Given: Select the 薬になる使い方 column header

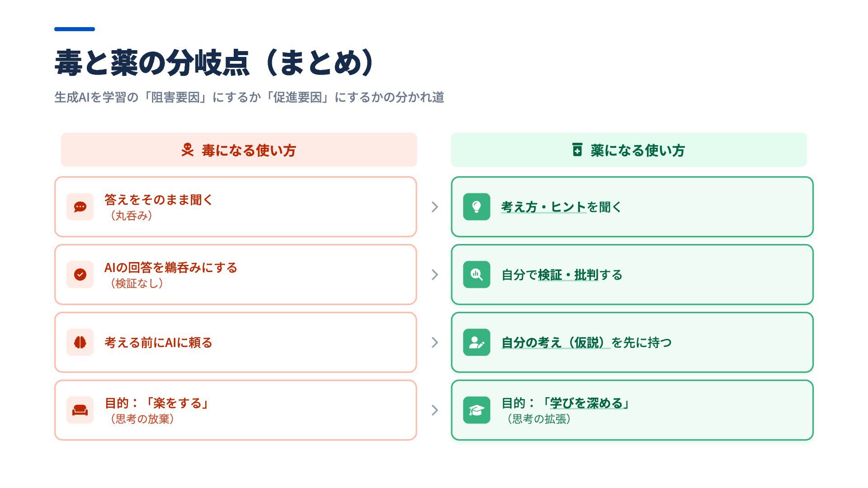Looking at the screenshot, I should point(628,150).
